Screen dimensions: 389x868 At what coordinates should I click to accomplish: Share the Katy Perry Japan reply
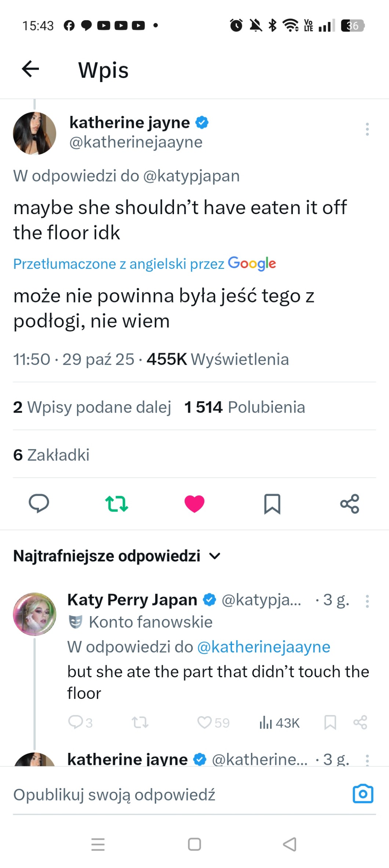pyautogui.click(x=360, y=722)
